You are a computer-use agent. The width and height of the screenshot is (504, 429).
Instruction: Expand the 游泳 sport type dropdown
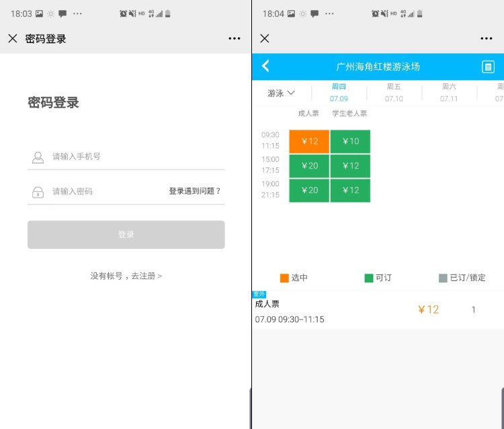coord(281,93)
